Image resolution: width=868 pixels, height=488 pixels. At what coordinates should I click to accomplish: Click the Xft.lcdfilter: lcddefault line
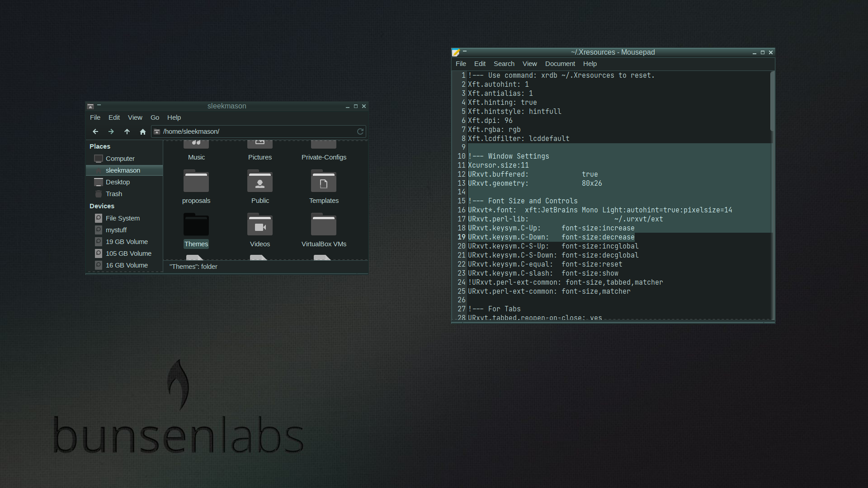click(x=519, y=139)
